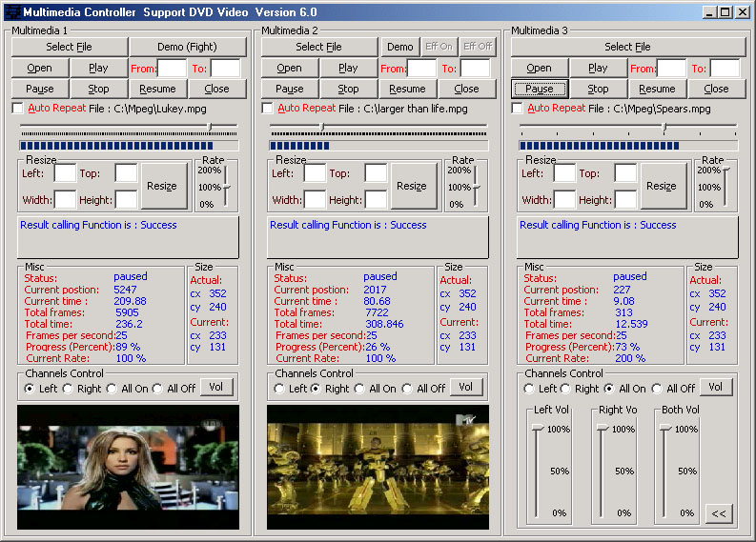Click the To field in Multimedia 1
Image resolution: width=756 pixels, height=542 pixels.
pyautogui.click(x=225, y=68)
